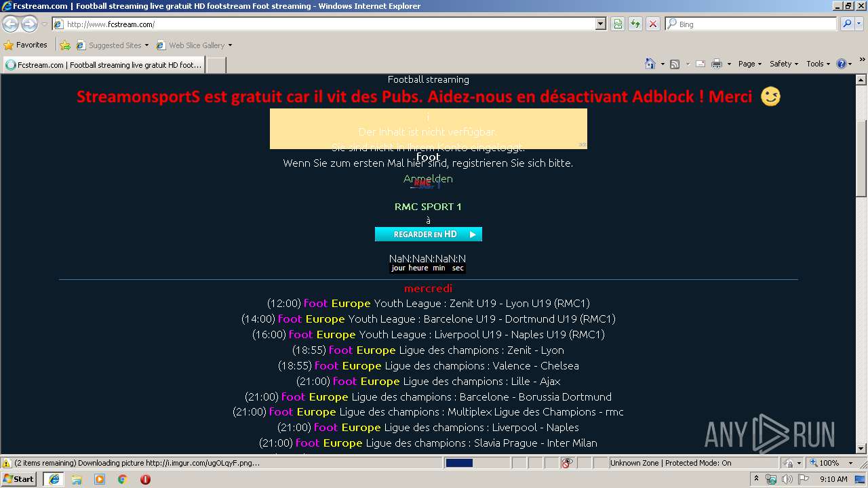868x488 pixels.
Task: Launch Chrome from the taskbar
Action: 123,479
